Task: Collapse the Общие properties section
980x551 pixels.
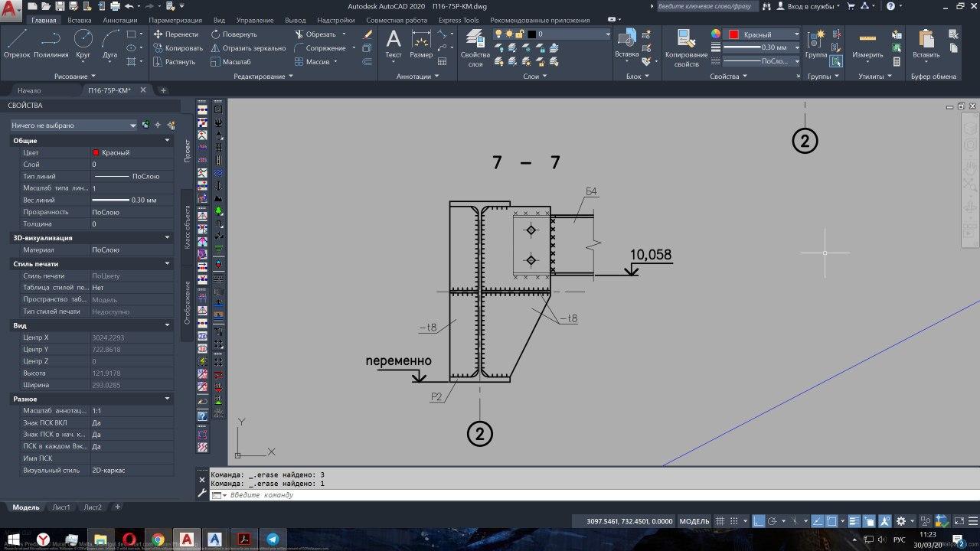Action: click(x=168, y=141)
